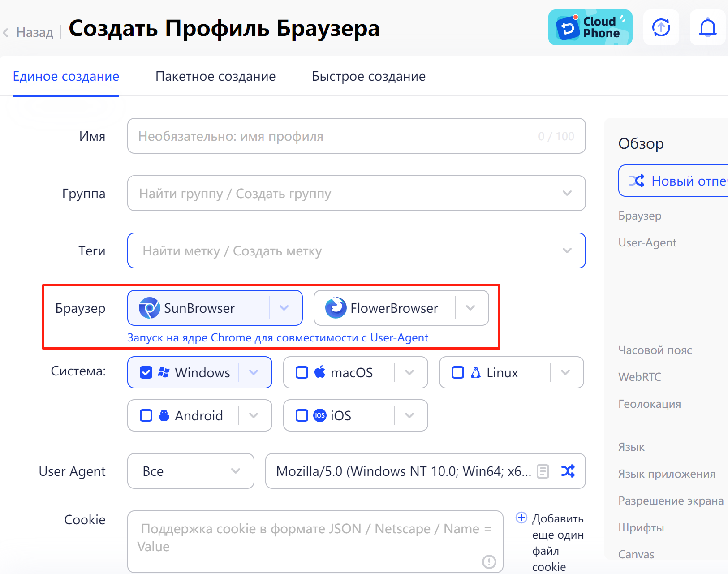
Task: Click the FlowerBrowser logo icon
Action: (x=336, y=308)
